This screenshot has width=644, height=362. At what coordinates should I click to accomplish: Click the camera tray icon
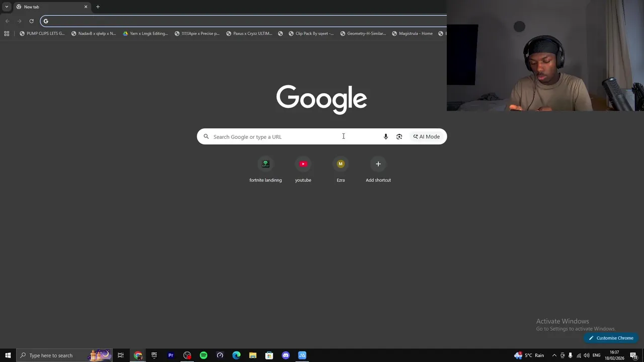pos(562,355)
